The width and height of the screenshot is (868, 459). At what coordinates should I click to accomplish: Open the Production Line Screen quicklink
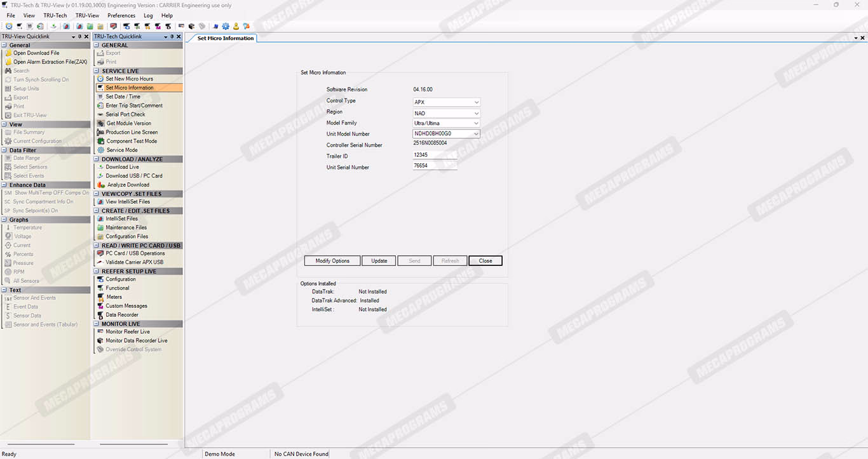coord(132,132)
